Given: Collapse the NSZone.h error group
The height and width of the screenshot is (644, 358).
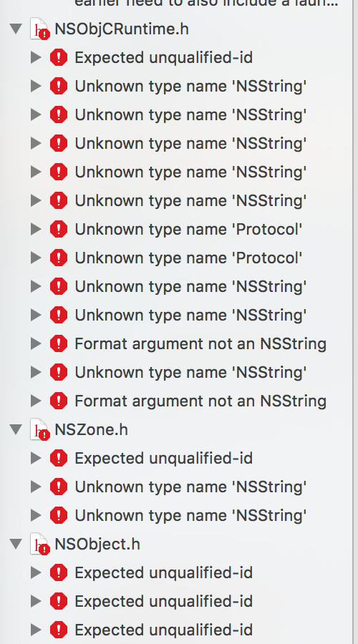Looking at the screenshot, I should tap(16, 429).
